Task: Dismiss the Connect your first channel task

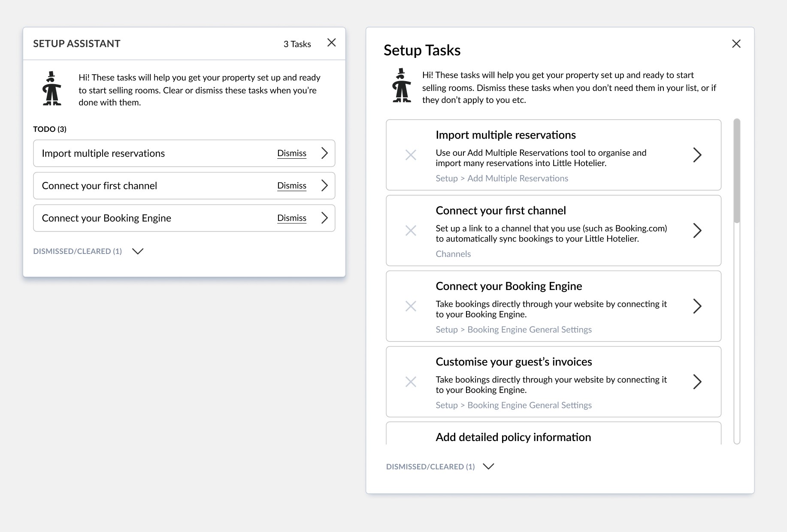Action: click(291, 186)
